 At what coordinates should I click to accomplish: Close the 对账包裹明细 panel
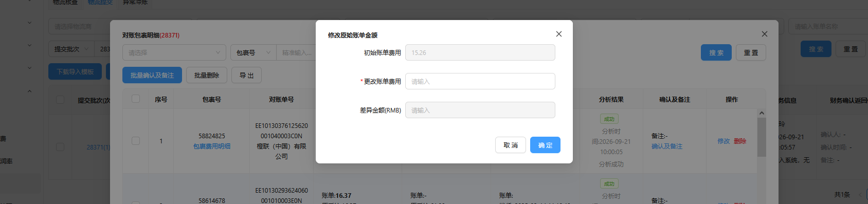(x=765, y=34)
